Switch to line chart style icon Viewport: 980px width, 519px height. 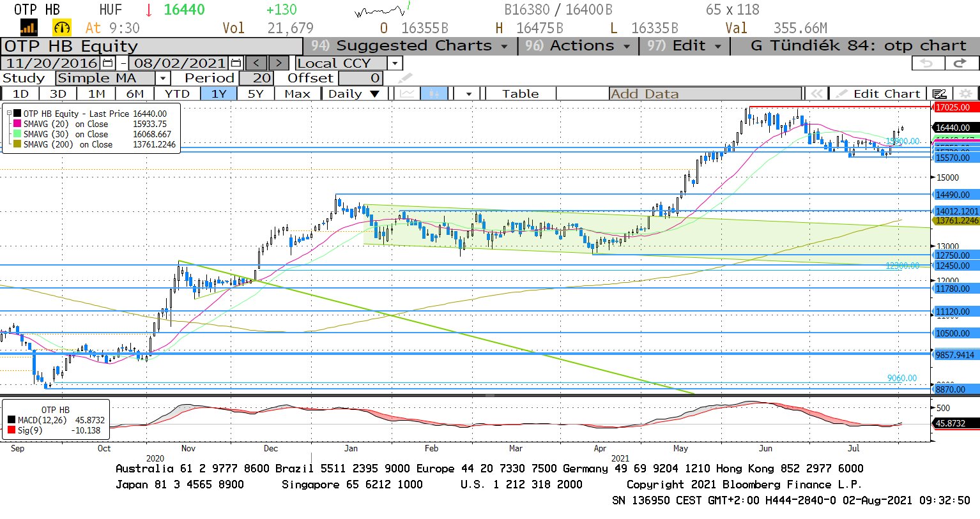(407, 93)
